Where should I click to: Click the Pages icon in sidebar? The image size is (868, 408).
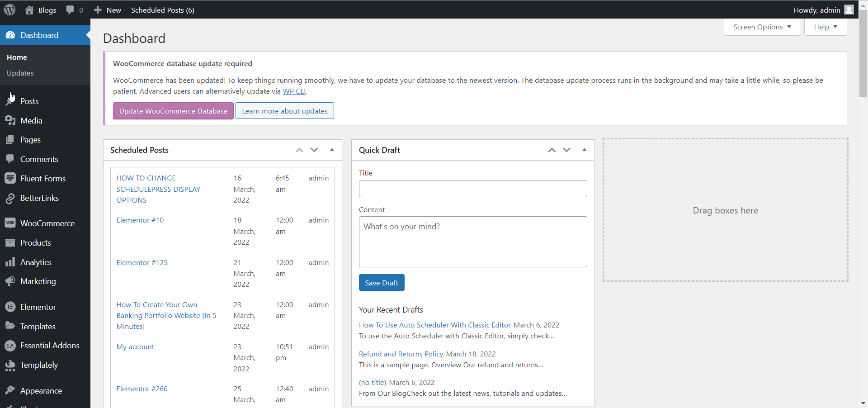[x=10, y=140]
